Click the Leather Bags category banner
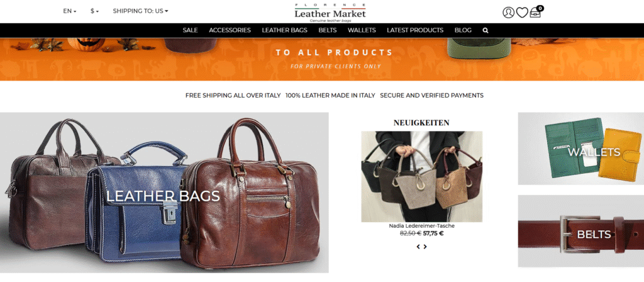 [164, 193]
